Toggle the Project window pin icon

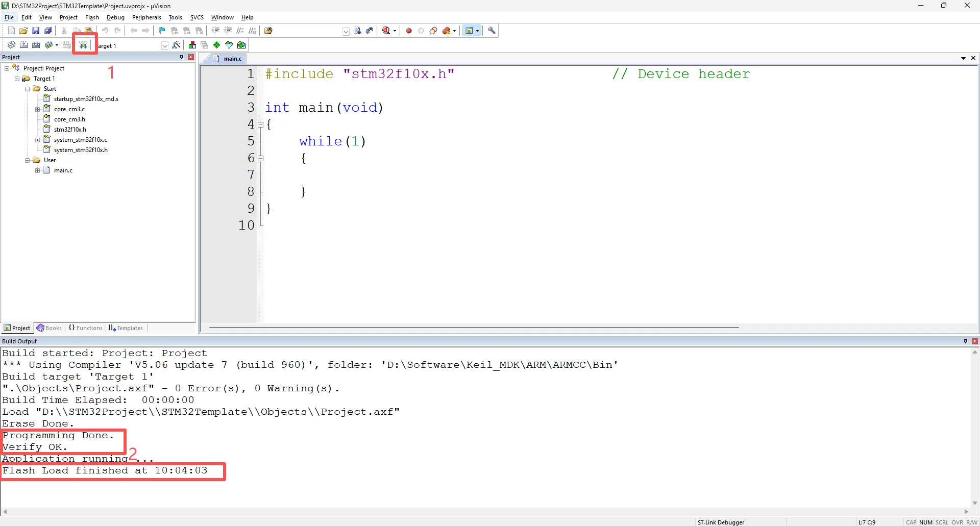tap(181, 57)
